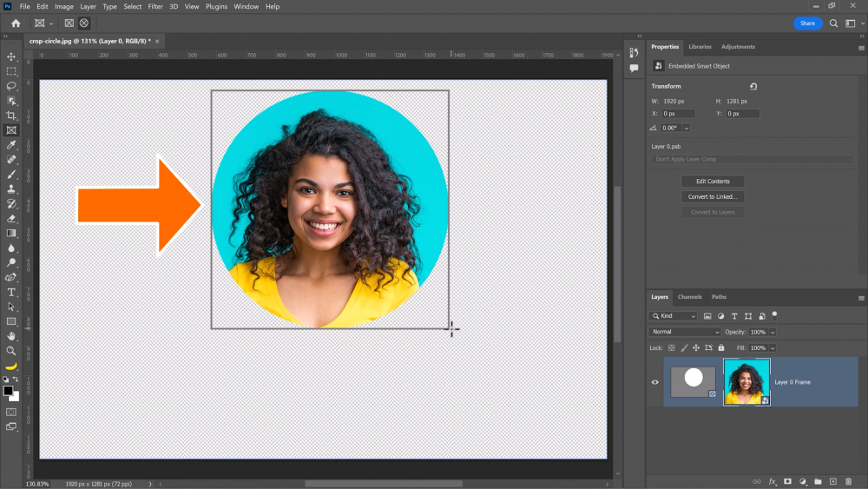
Task: Create a new layer
Action: pos(832,482)
